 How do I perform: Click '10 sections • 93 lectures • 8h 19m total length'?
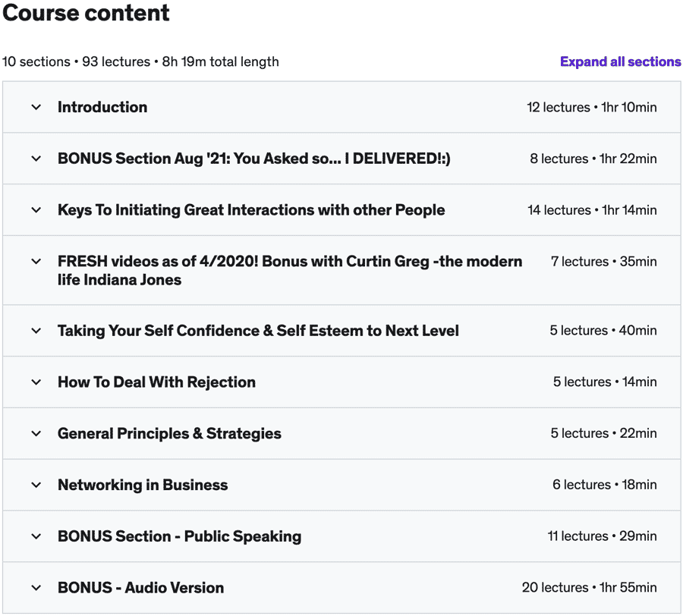coord(140,61)
